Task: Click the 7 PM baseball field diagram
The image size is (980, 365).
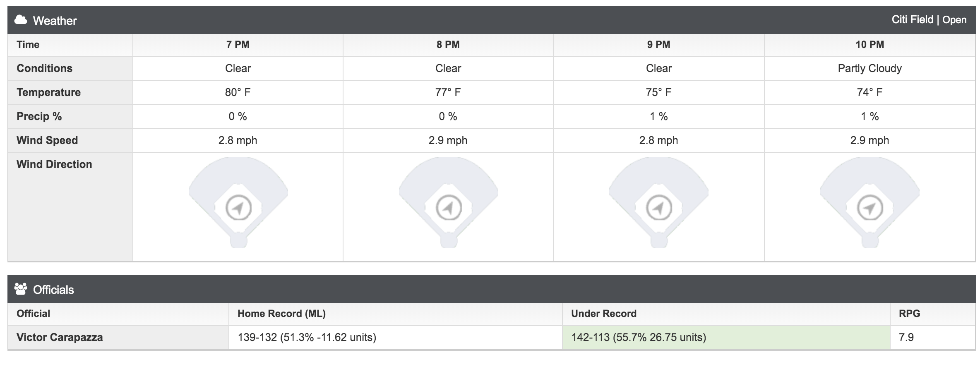Action: click(238, 203)
